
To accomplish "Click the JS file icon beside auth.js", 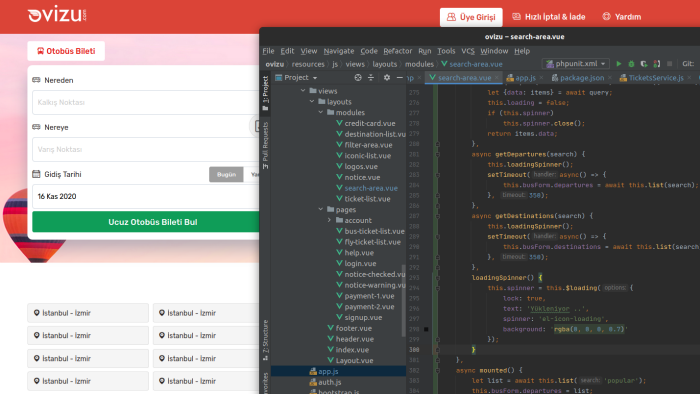I will 313,382.
